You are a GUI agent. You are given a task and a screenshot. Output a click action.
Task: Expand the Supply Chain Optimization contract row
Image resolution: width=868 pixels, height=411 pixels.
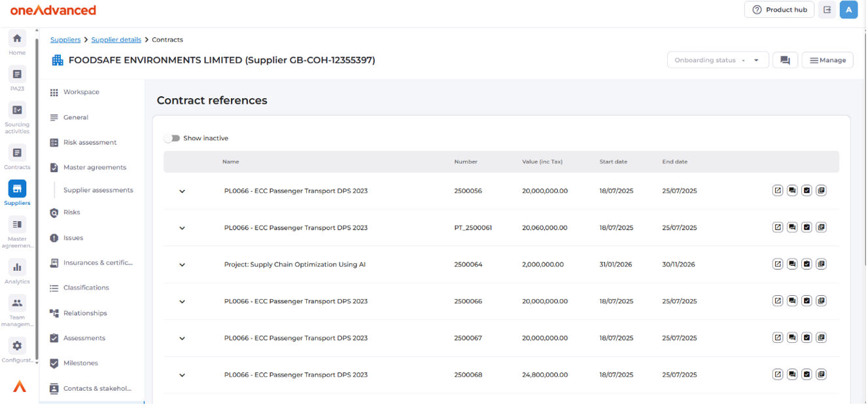click(182, 265)
